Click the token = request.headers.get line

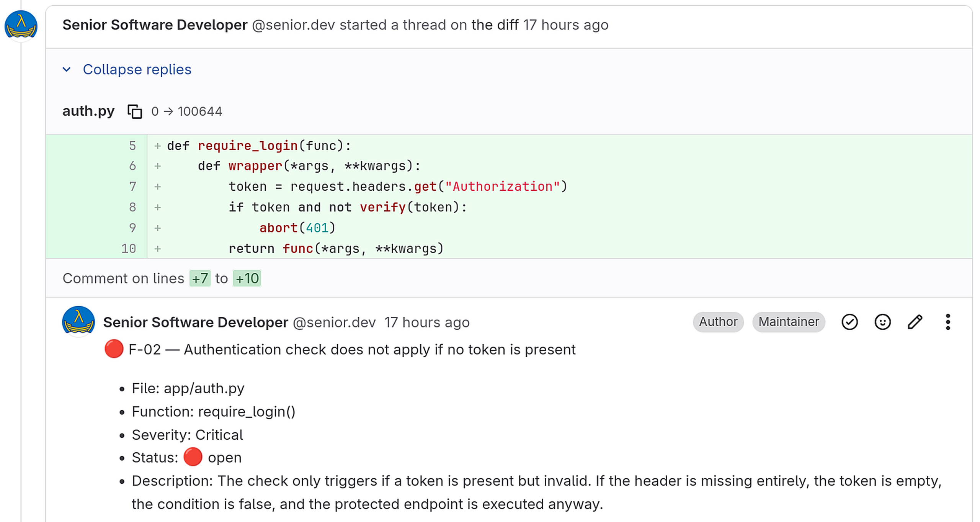click(398, 187)
